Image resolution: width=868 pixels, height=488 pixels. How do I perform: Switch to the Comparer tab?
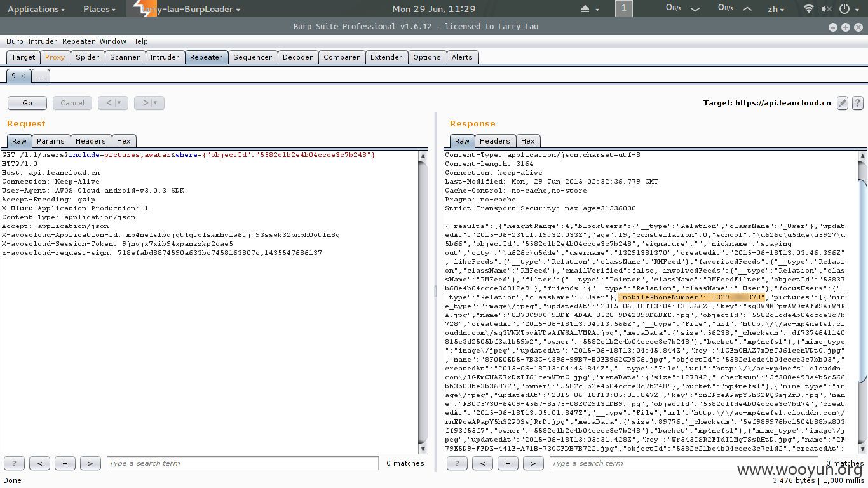[342, 57]
